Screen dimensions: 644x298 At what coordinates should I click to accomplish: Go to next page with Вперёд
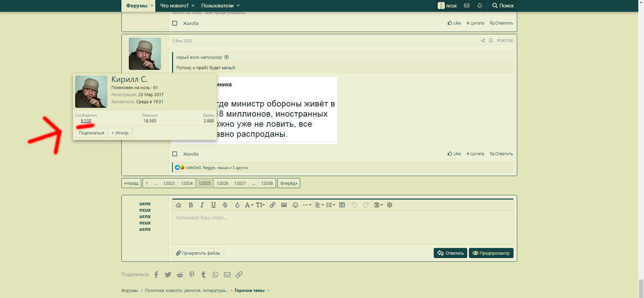289,183
